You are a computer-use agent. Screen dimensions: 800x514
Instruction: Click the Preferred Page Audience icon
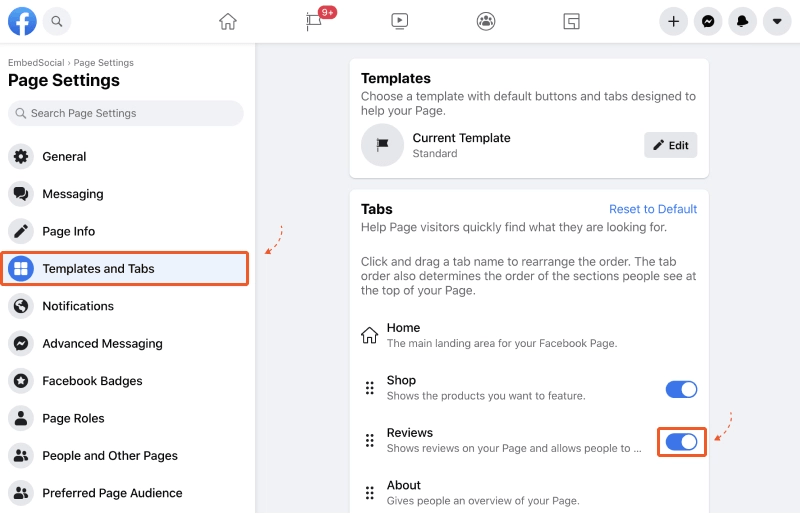point(21,493)
